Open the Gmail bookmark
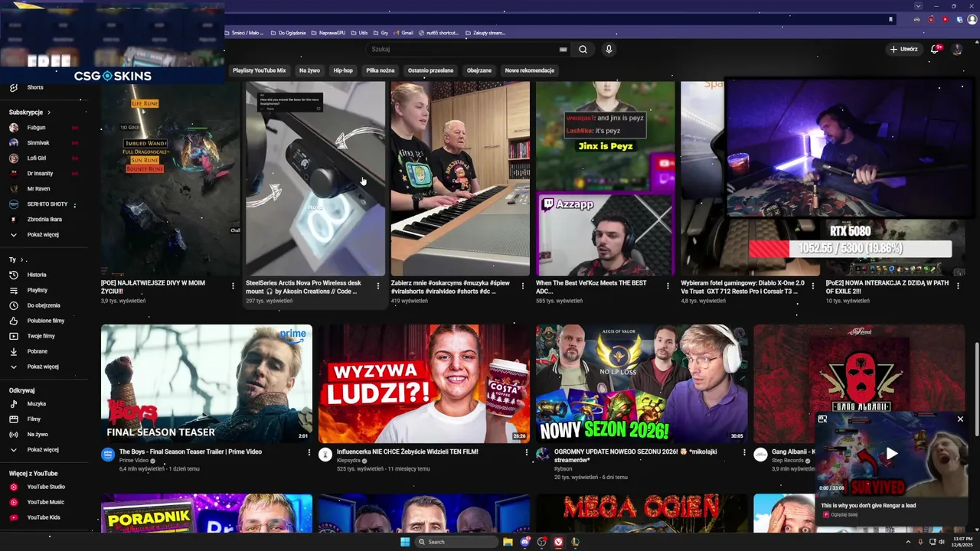The height and width of the screenshot is (551, 980). pos(403,33)
